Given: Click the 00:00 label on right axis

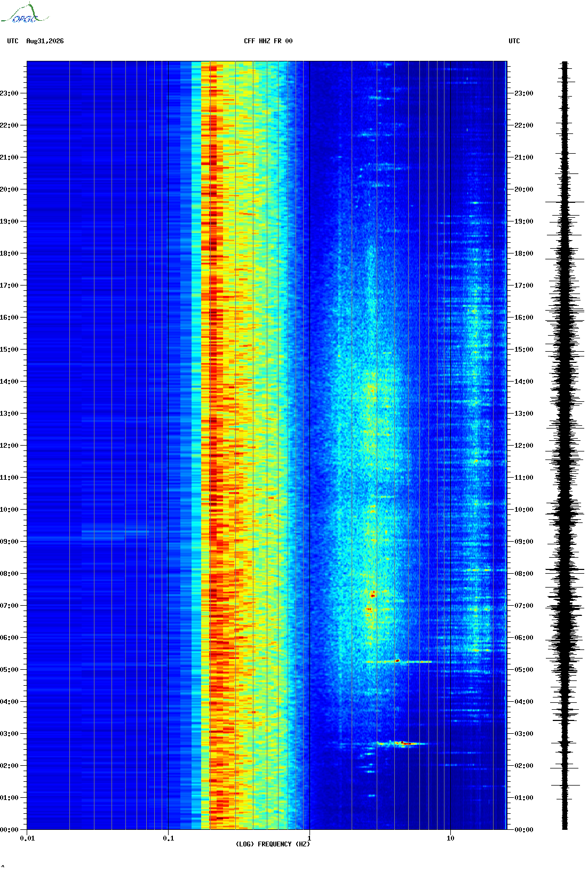Looking at the screenshot, I should coord(523,830).
